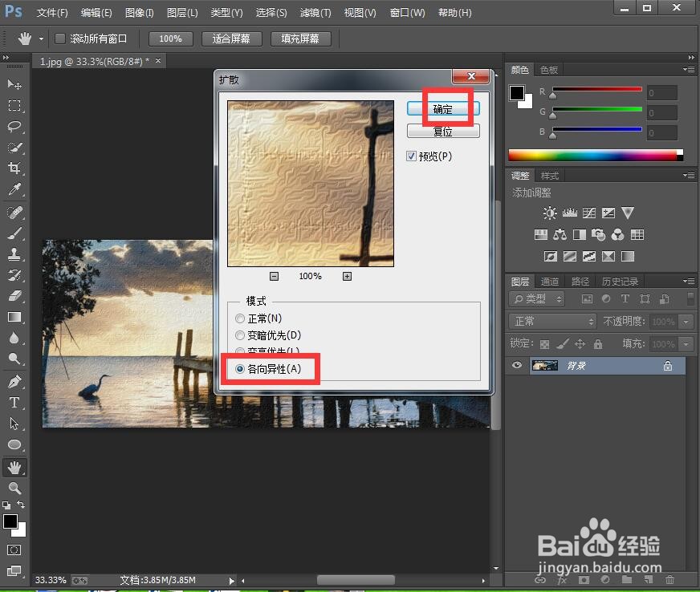
Task: Select 变暗优先(D) mode radio button
Action: tap(240, 335)
